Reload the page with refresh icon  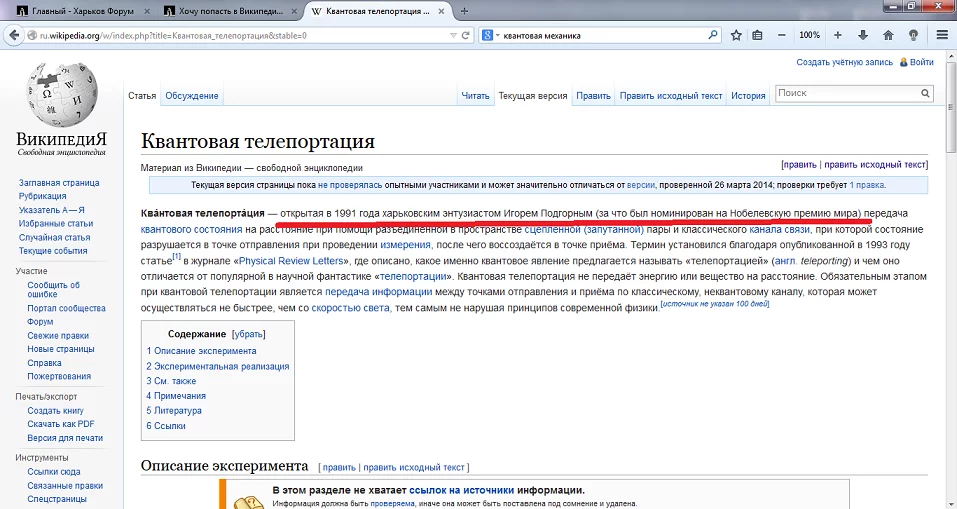pos(466,35)
